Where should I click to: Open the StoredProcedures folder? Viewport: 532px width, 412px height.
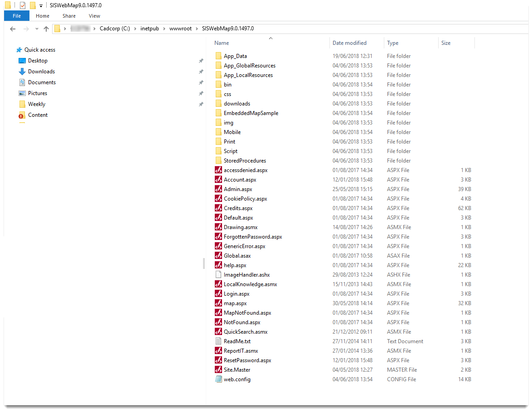coord(245,160)
